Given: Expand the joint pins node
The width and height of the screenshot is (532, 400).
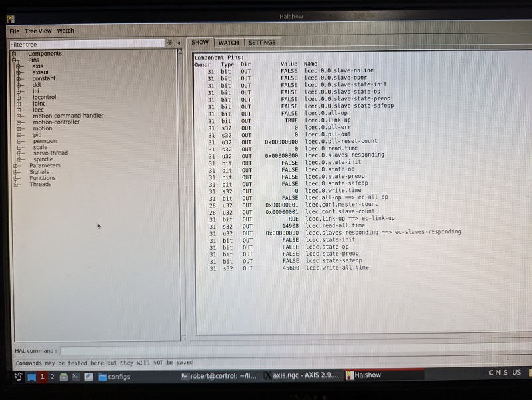Looking at the screenshot, I should [x=19, y=104].
